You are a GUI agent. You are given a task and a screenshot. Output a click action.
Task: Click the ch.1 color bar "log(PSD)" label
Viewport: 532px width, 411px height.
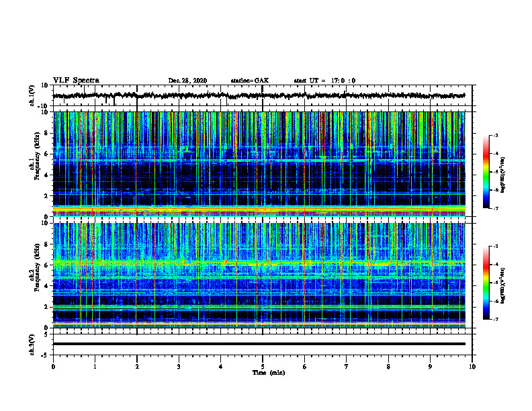tap(503, 175)
